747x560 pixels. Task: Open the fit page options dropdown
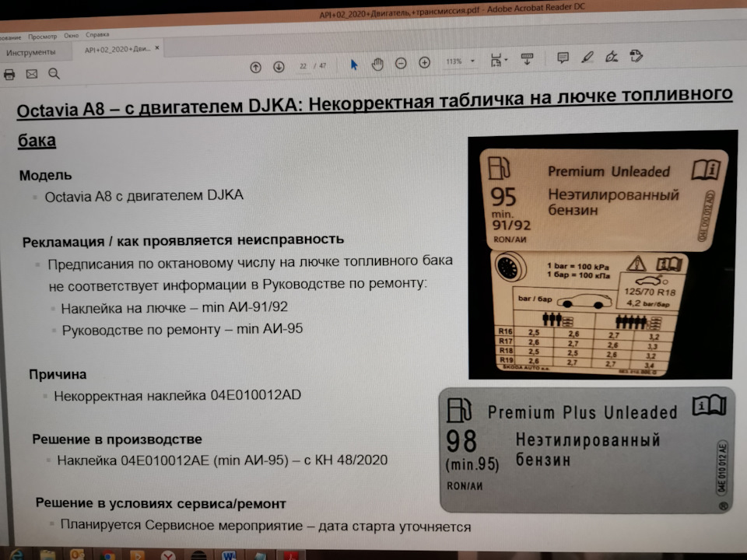(499, 60)
